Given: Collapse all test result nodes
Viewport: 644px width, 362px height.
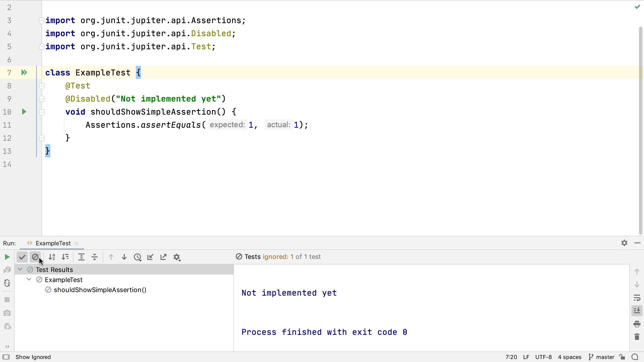Looking at the screenshot, I should pos(95,257).
